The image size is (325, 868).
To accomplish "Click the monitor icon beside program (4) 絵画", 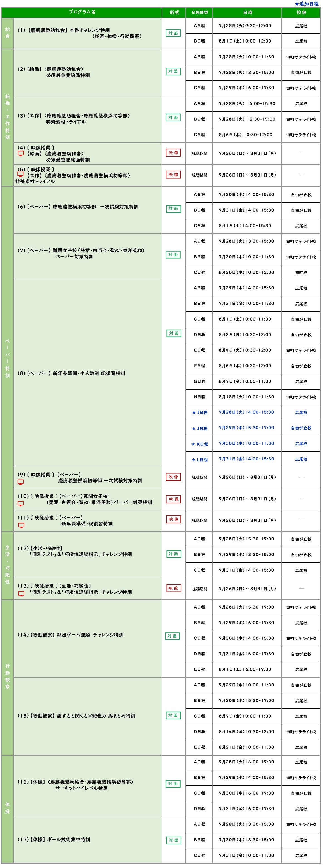I will point(21,153).
